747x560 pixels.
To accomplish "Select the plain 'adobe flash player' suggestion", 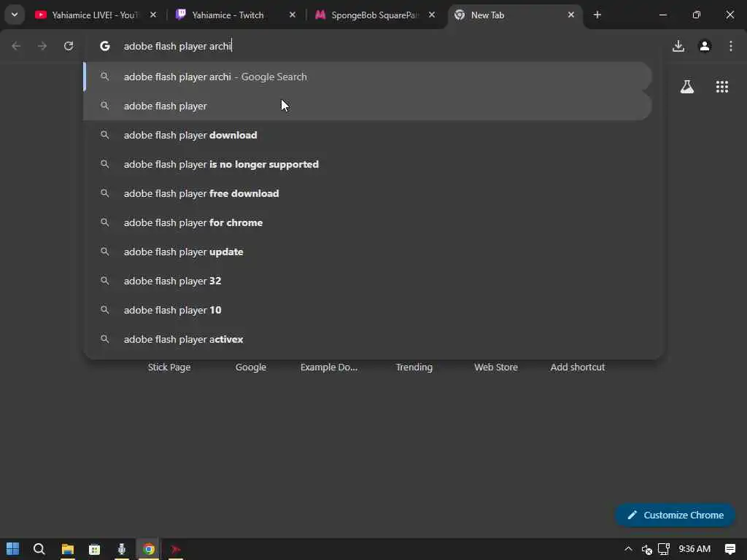I will point(368,106).
